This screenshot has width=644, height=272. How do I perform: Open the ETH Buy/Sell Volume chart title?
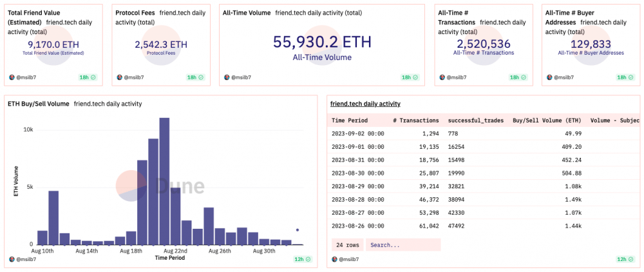click(39, 104)
